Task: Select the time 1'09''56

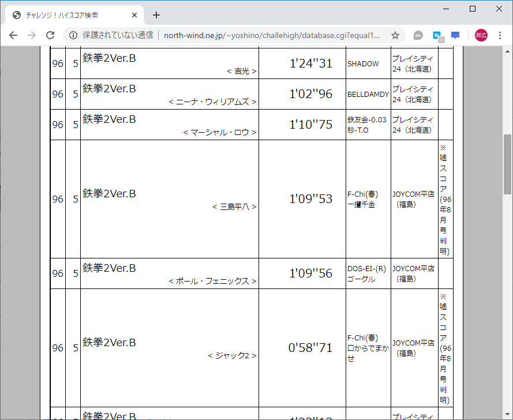Action: click(311, 273)
